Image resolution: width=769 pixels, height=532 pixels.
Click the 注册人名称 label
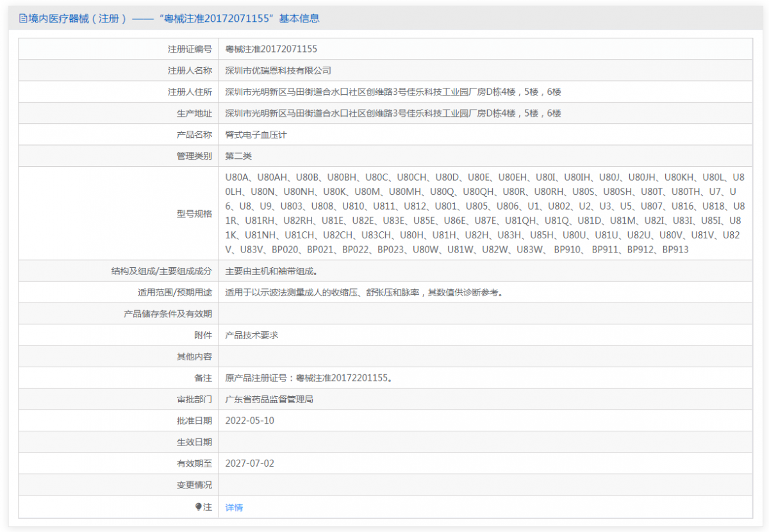(190, 71)
